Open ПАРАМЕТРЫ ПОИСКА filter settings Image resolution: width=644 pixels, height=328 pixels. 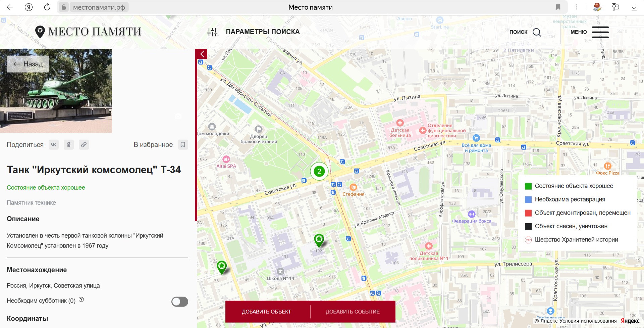click(x=254, y=32)
